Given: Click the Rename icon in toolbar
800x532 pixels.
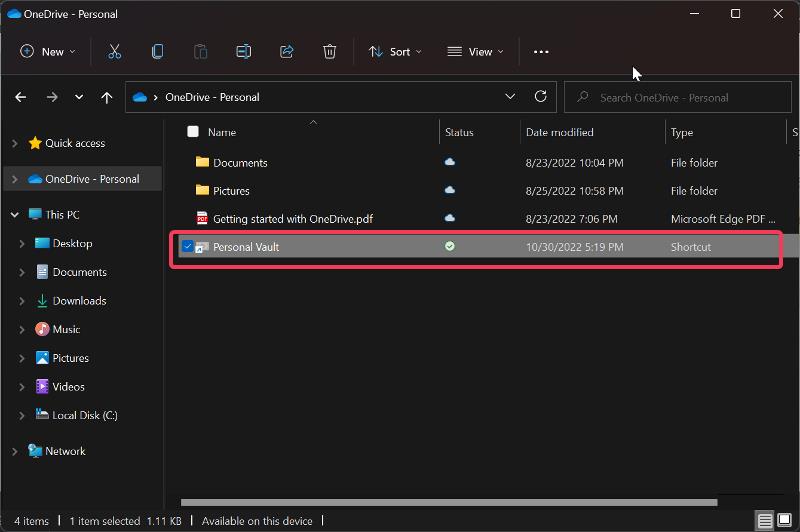Looking at the screenshot, I should coord(243,52).
